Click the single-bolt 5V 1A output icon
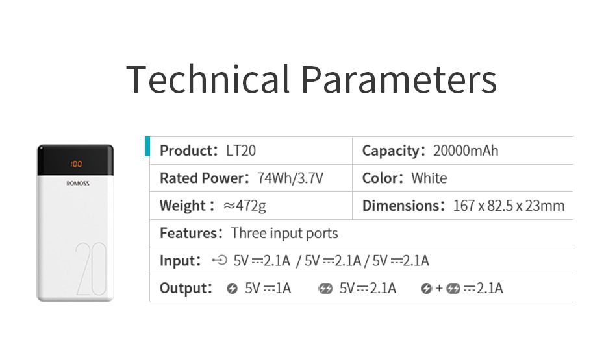604x364 pixels. pos(232,288)
